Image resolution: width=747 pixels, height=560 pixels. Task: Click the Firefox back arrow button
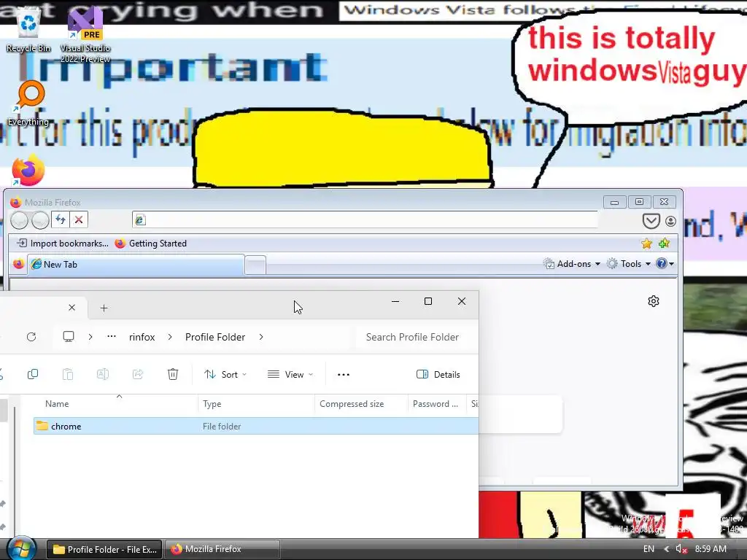coord(20,220)
